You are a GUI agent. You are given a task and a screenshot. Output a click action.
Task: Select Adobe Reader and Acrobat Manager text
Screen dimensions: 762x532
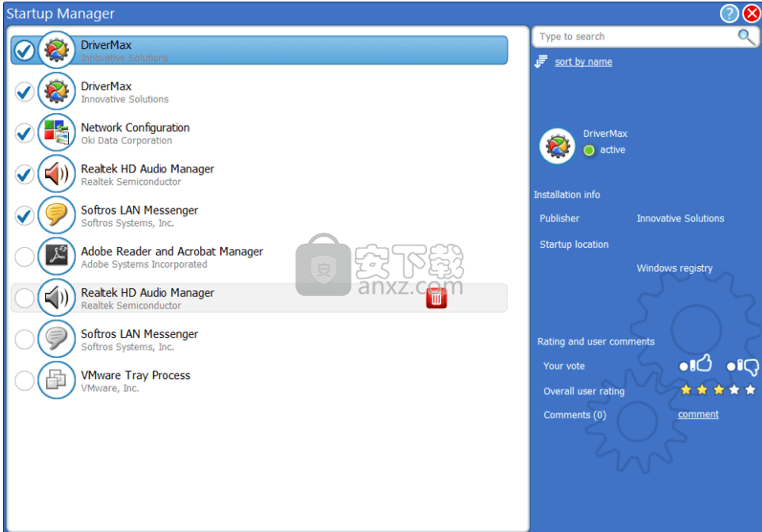tap(172, 252)
